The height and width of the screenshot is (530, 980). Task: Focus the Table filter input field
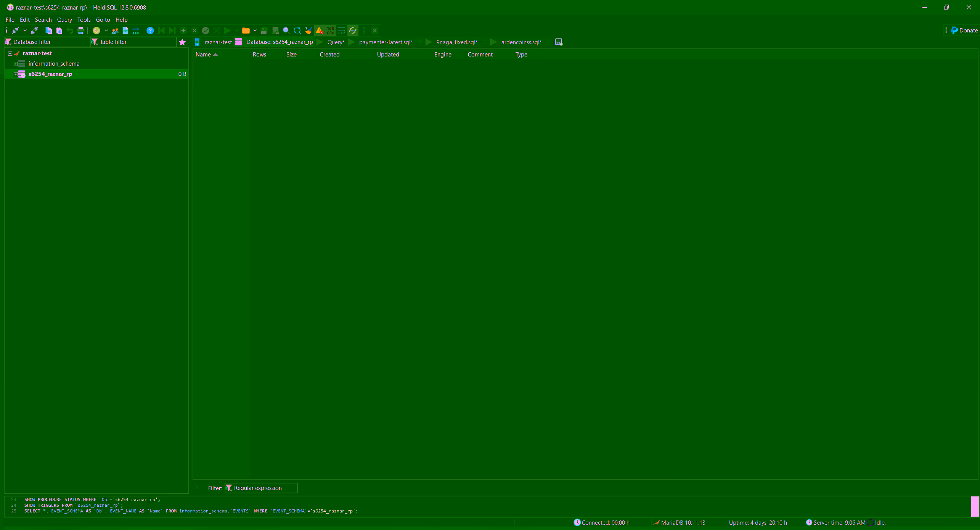coord(133,42)
